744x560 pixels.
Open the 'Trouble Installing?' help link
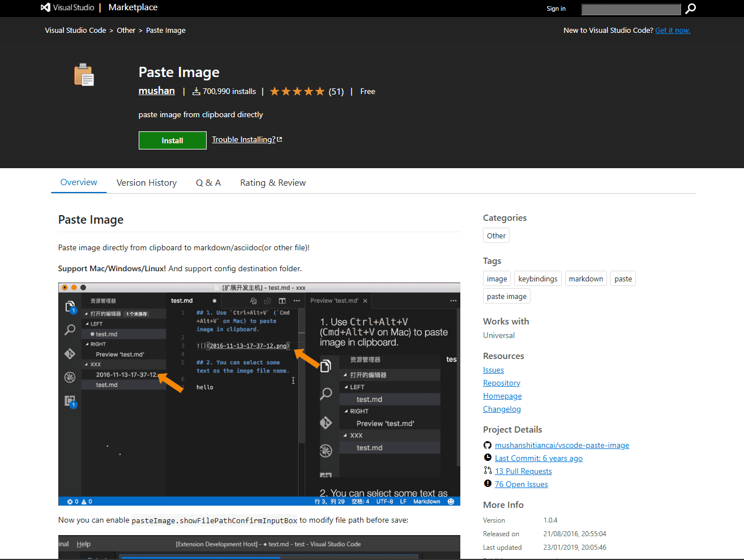[x=247, y=139]
